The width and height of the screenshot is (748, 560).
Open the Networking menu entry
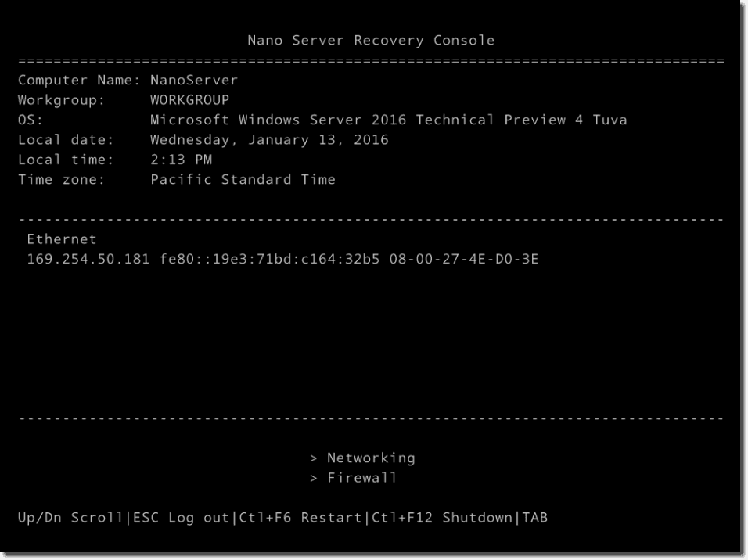click(370, 458)
